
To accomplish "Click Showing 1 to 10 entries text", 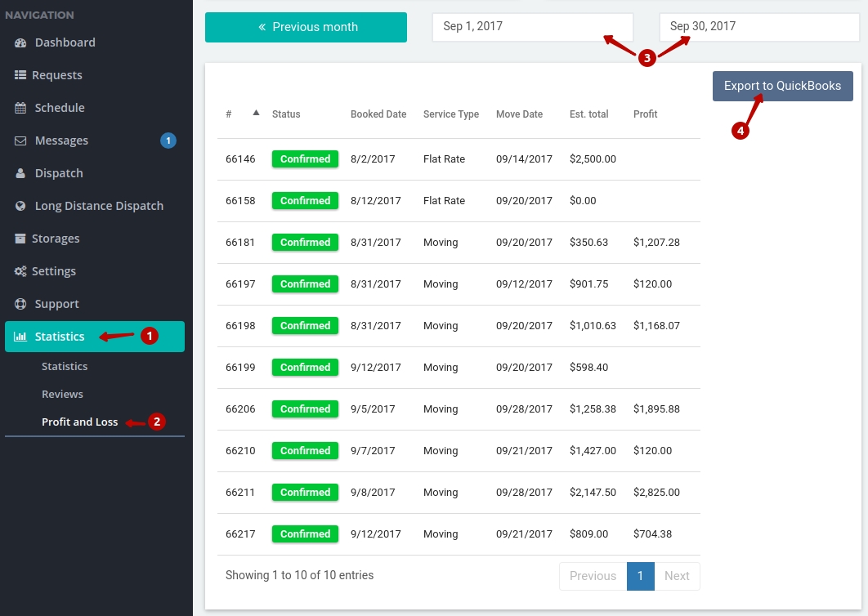I will [299, 576].
